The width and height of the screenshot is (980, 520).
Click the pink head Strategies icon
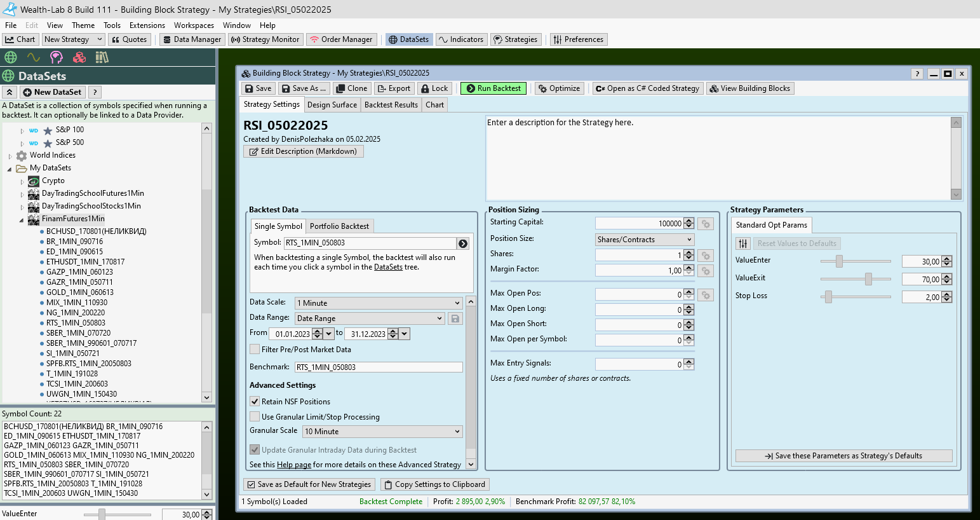tap(57, 57)
